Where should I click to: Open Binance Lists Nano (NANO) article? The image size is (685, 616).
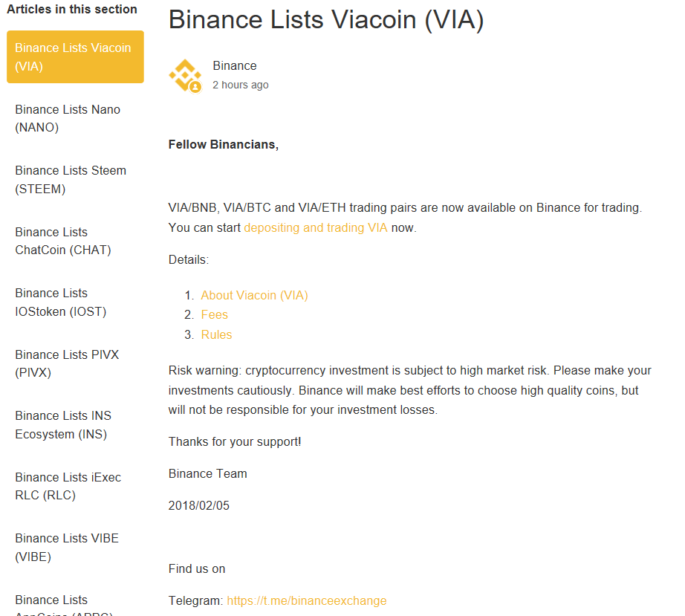coord(68,118)
